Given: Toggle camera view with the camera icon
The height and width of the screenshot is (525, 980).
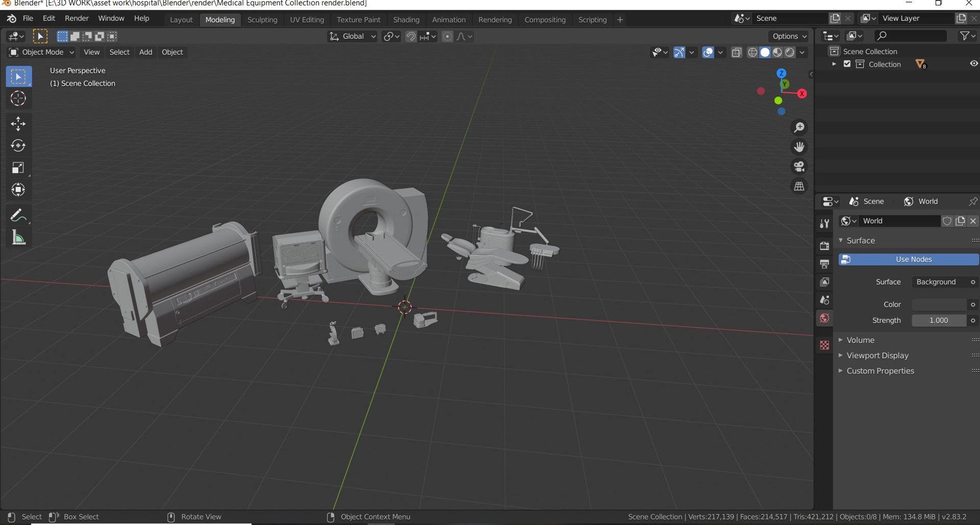Looking at the screenshot, I should (799, 166).
